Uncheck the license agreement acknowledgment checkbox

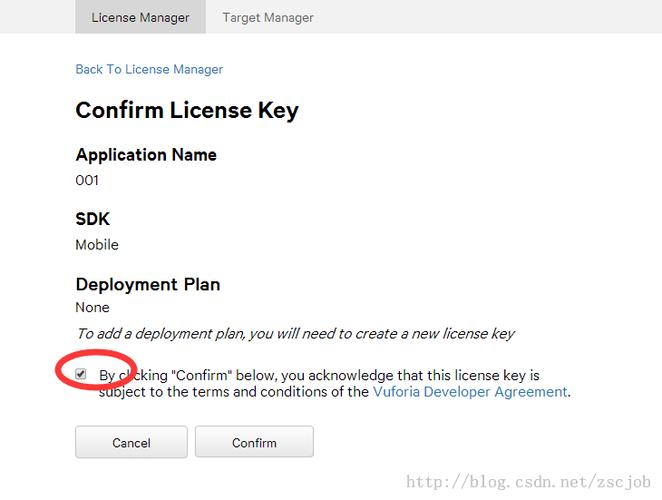80,374
